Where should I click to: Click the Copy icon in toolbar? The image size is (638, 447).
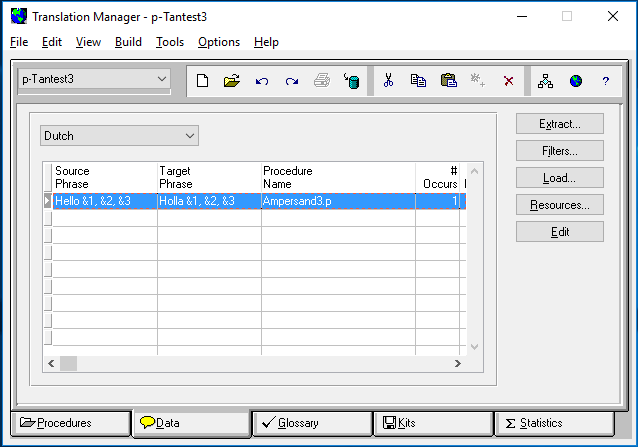(x=418, y=81)
